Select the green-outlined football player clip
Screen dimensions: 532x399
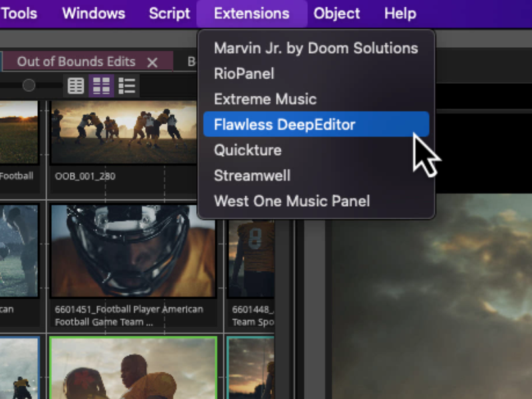[134, 368]
